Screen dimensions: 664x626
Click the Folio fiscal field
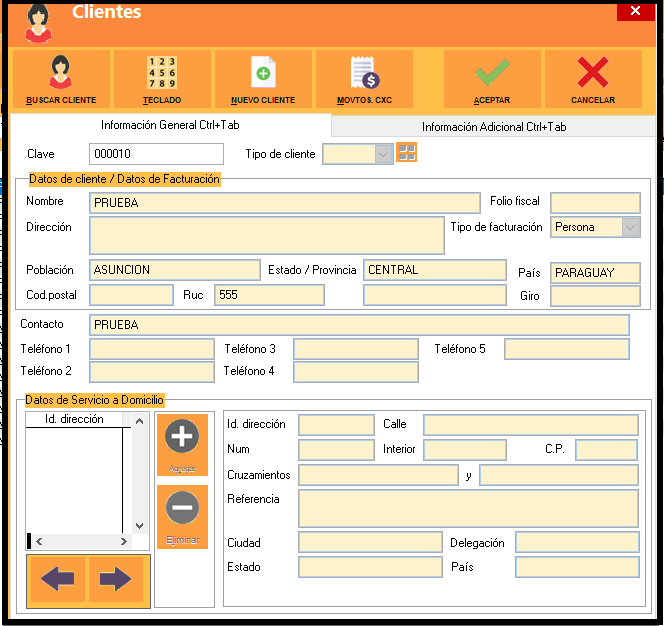point(595,203)
